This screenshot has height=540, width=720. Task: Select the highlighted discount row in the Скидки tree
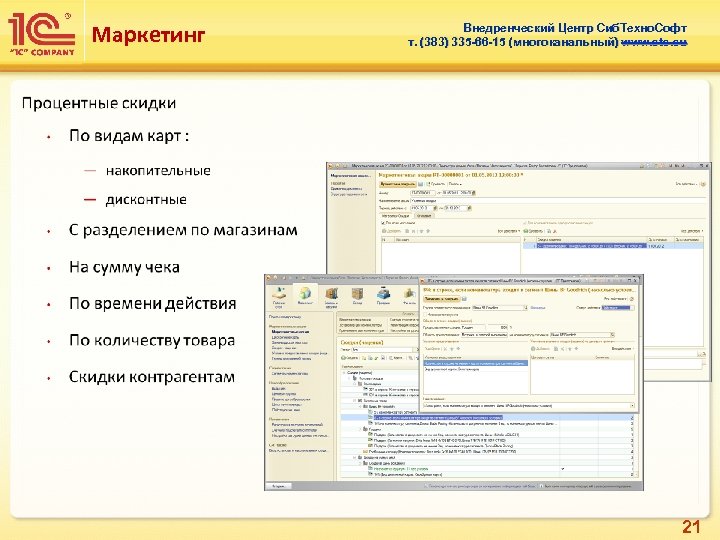pos(488,418)
